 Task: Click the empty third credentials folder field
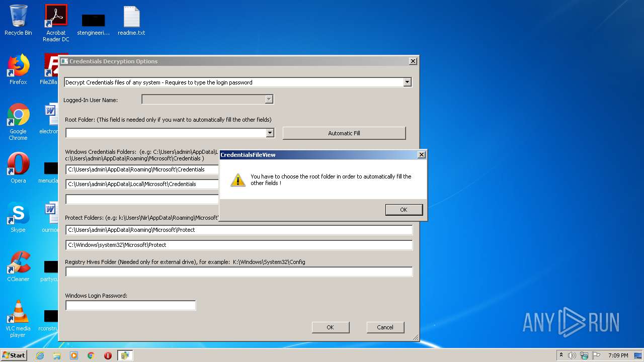pos(142,199)
